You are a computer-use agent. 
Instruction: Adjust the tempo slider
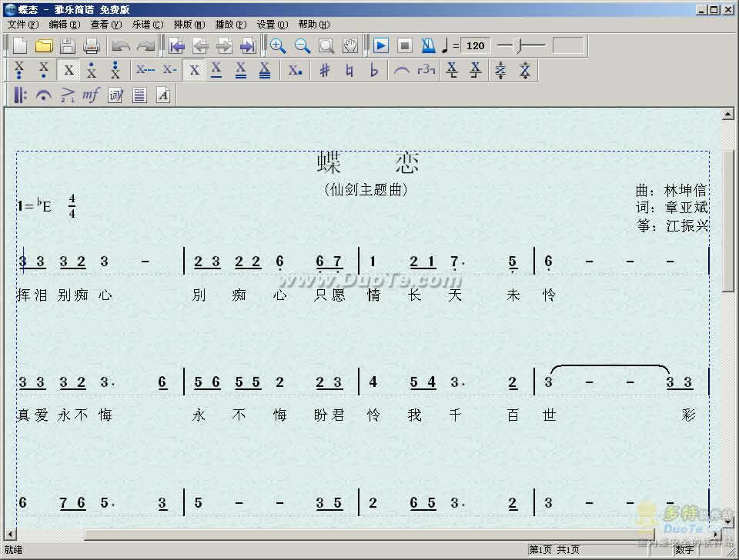point(521,45)
